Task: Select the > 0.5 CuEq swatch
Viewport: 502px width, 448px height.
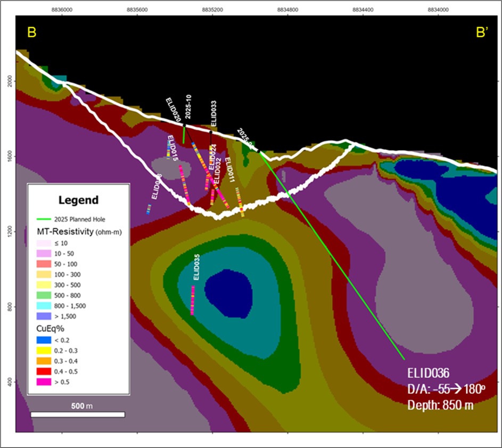Action: (44, 382)
